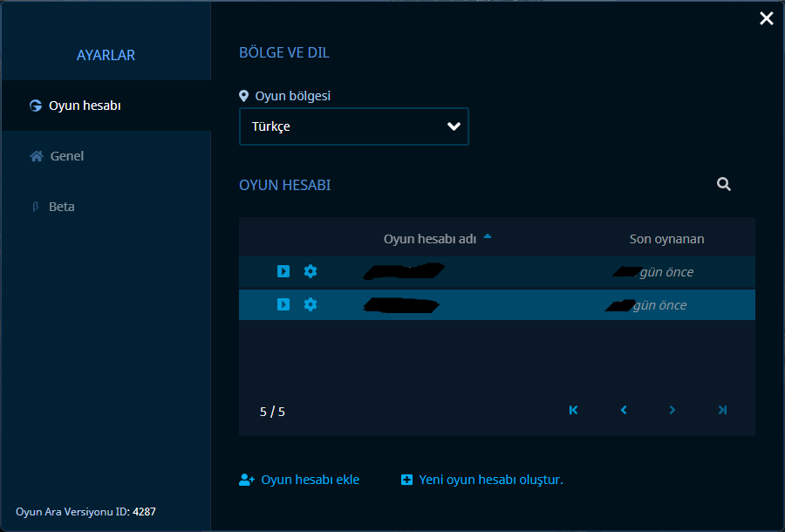Expand the Oyun bölgesi Türkçe dropdown

click(354, 126)
